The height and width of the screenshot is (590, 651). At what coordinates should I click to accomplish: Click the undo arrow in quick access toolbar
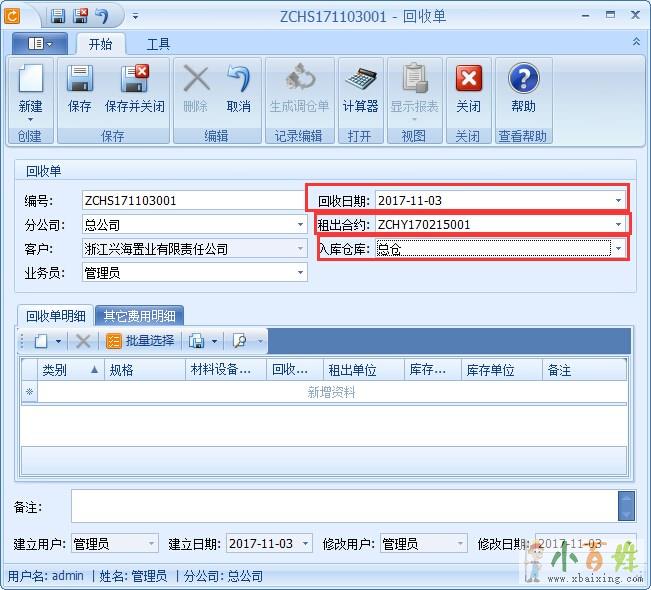click(x=103, y=16)
